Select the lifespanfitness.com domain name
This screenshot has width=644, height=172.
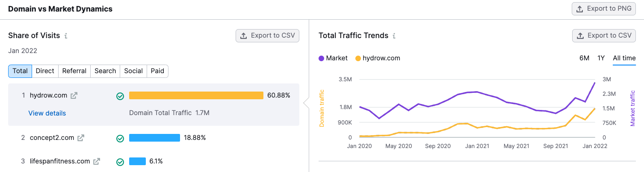[x=60, y=161]
